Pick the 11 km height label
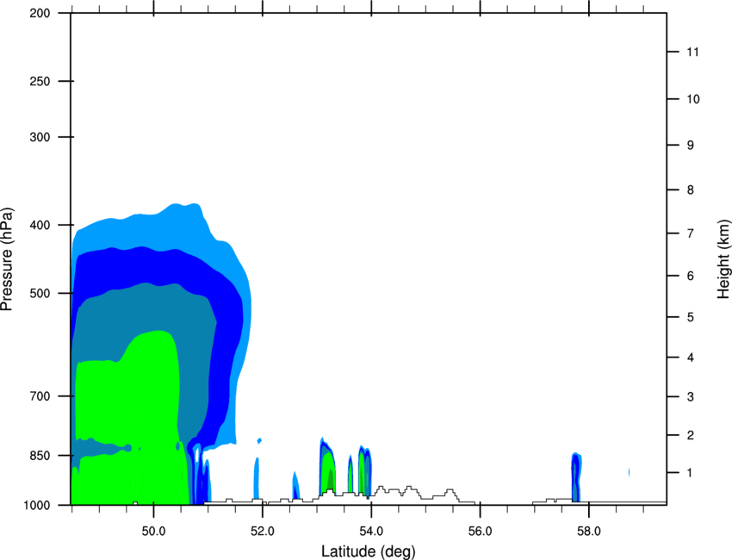The height and width of the screenshot is (560, 732). coord(693,52)
